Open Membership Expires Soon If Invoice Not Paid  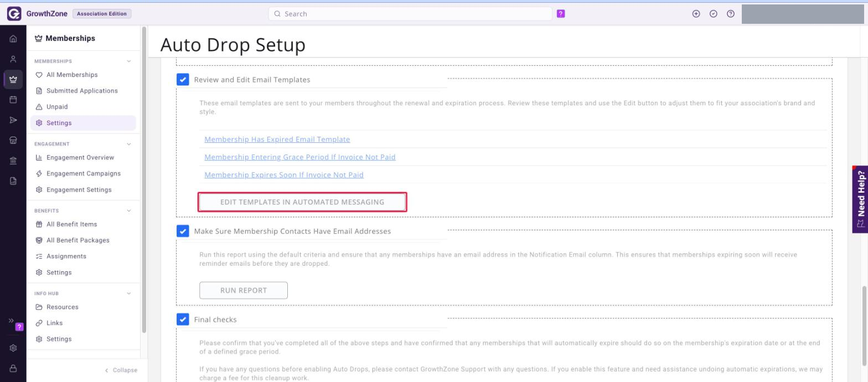284,175
